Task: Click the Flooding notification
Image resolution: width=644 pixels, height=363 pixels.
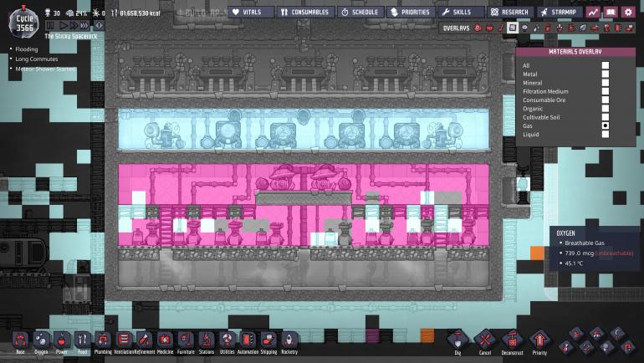Action: (x=26, y=49)
